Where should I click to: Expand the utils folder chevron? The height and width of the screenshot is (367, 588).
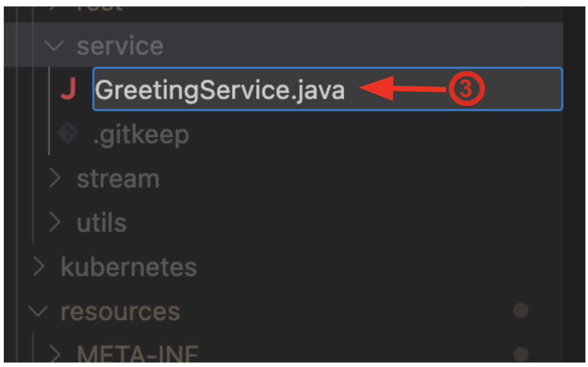tap(54, 223)
